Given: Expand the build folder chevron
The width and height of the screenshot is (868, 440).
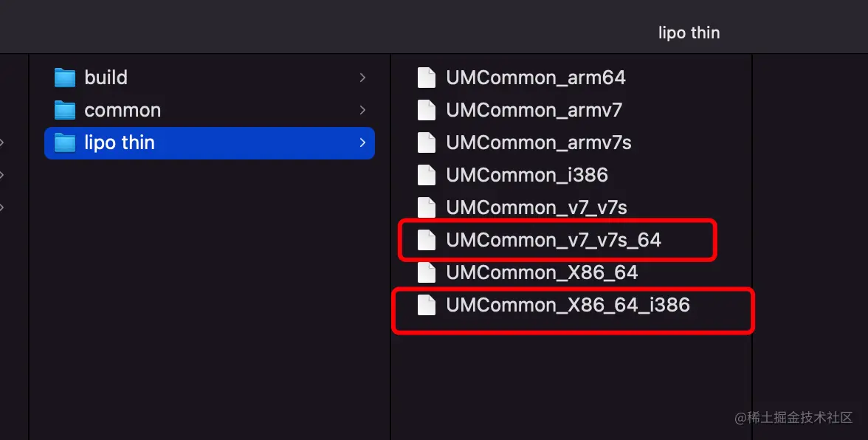Looking at the screenshot, I should pyautogui.click(x=362, y=78).
